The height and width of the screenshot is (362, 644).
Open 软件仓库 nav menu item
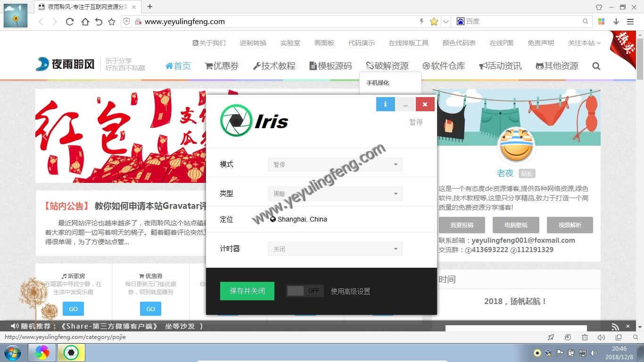(444, 66)
